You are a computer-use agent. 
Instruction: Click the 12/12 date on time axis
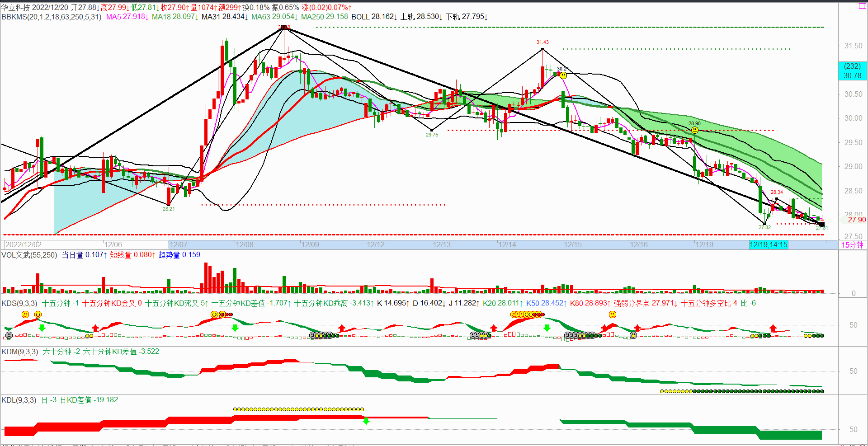point(375,244)
